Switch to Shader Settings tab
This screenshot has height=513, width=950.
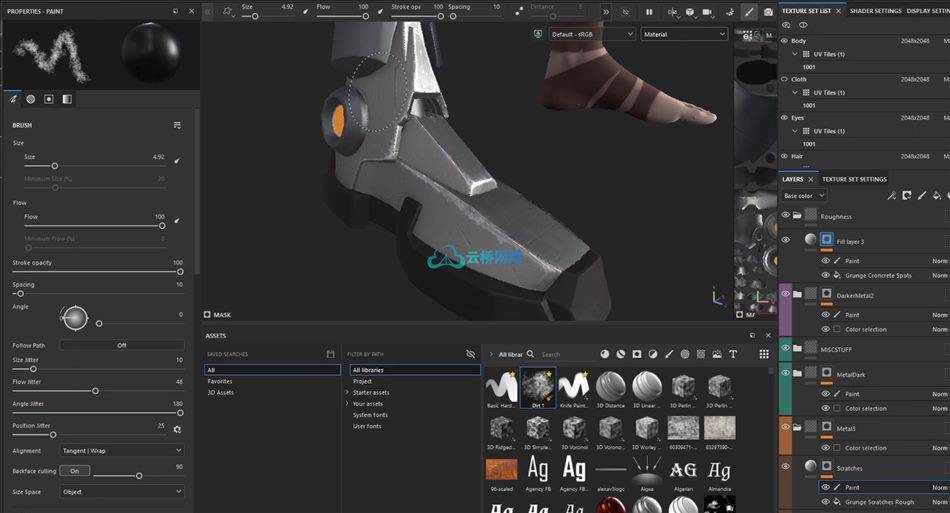tap(875, 11)
